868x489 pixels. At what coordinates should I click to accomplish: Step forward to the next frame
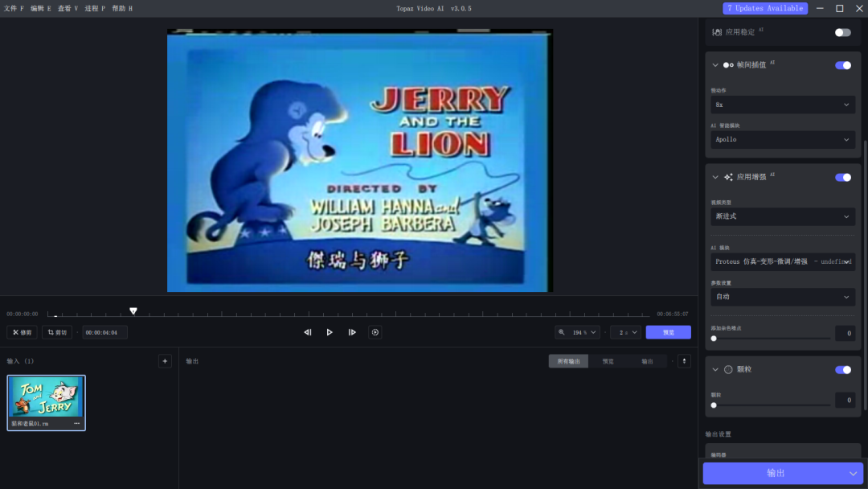point(352,332)
